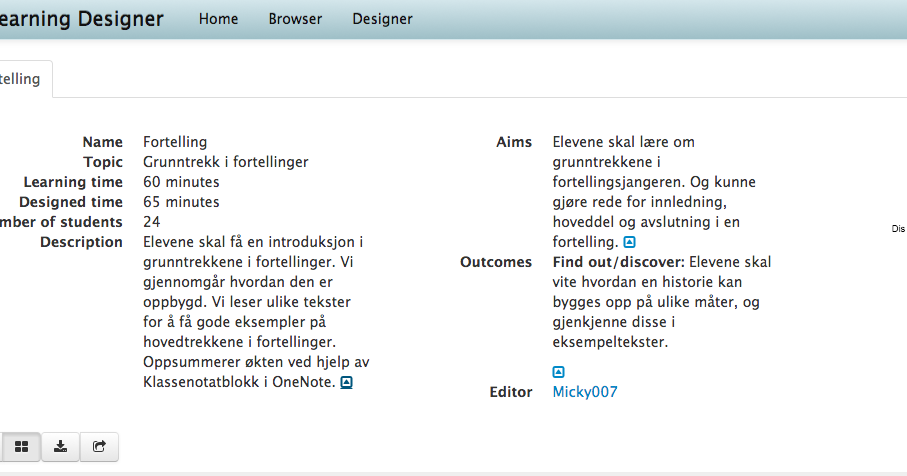Collapse the Description text using its arrow icon
The height and width of the screenshot is (476, 907).
click(x=347, y=383)
